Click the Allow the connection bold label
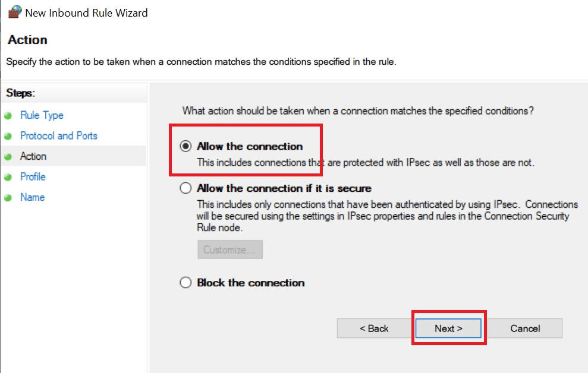The width and height of the screenshot is (588, 373). click(250, 147)
